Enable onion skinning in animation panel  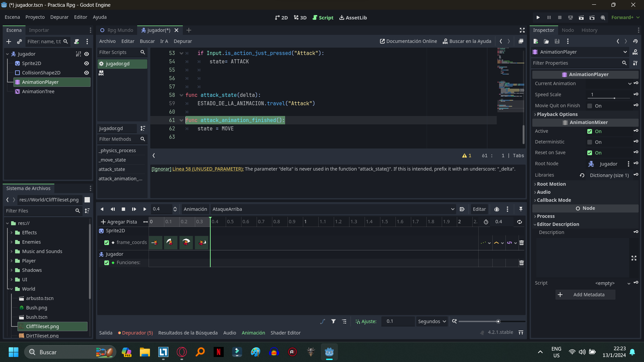497,209
